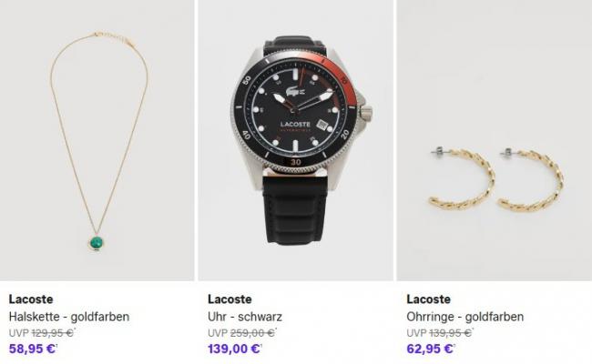Click the 139,00 € sale price
592x364 pixels.
tap(234, 349)
